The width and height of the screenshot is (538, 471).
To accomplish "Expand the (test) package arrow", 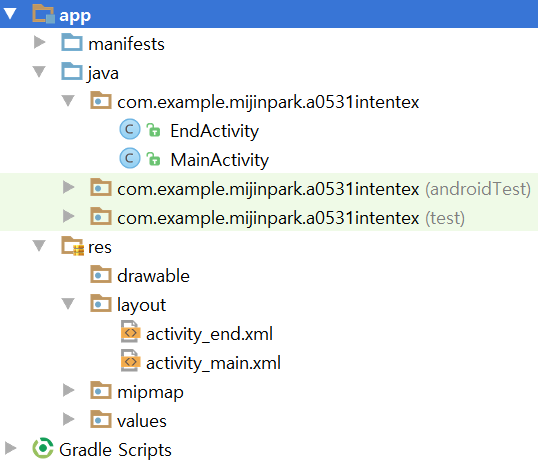I will point(69,216).
